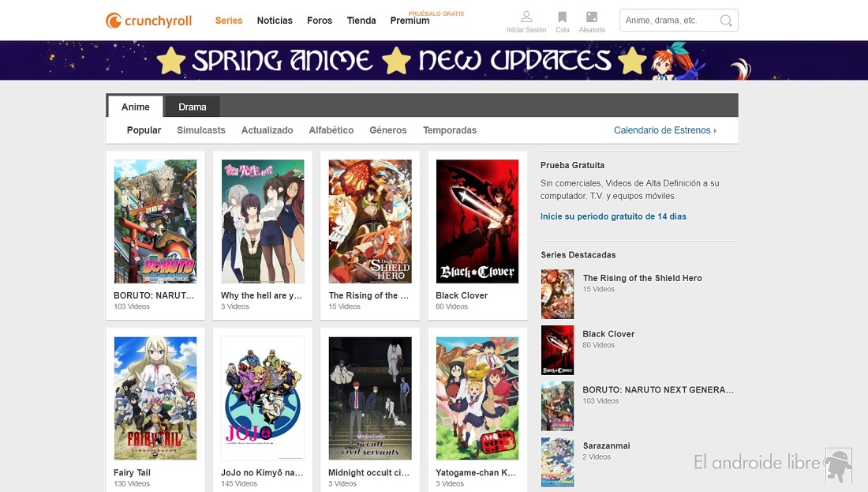
Task: Click the Crunchyroll logo
Action: [x=148, y=21]
